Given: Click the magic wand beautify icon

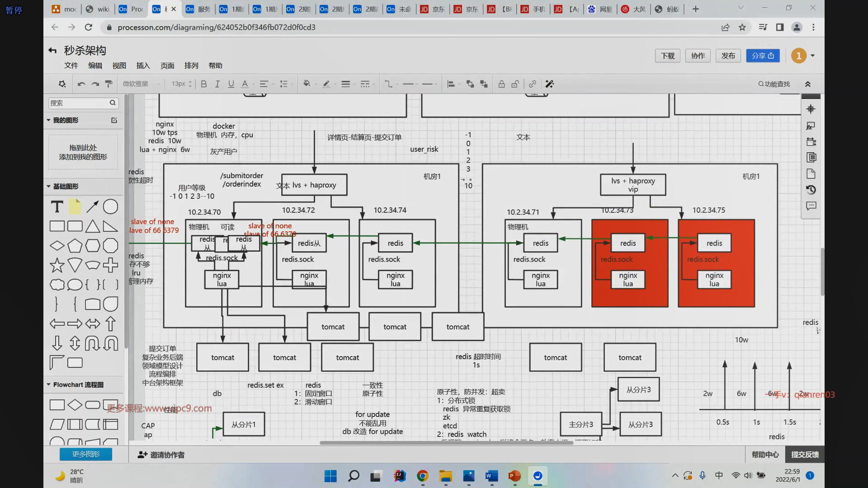Looking at the screenshot, I should (x=550, y=84).
